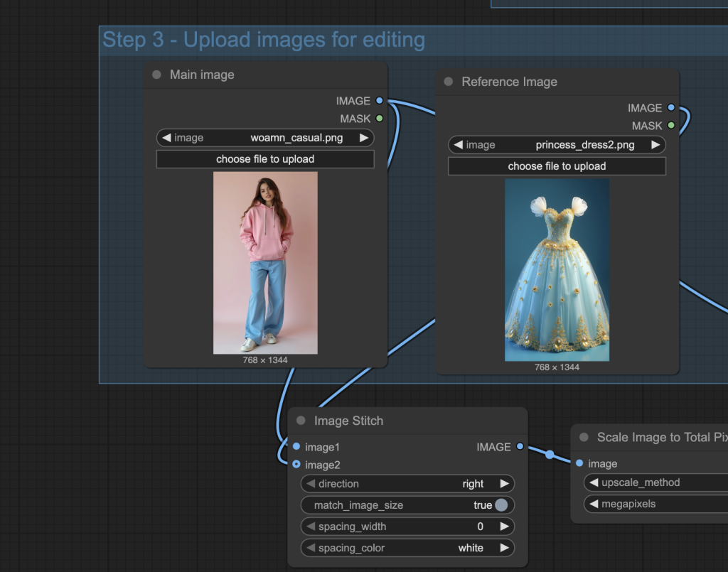Click the Main image IMAGE output port
Screen dimensions: 728x572
pyautogui.click(x=380, y=101)
